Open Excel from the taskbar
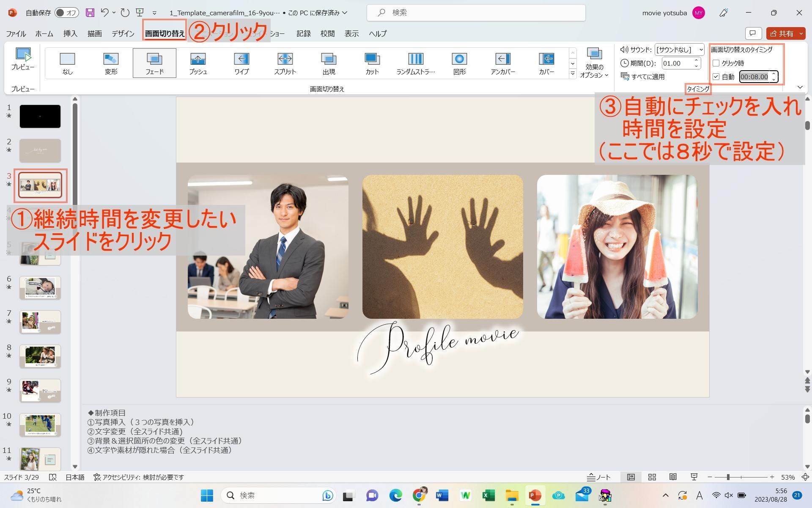 tap(488, 495)
